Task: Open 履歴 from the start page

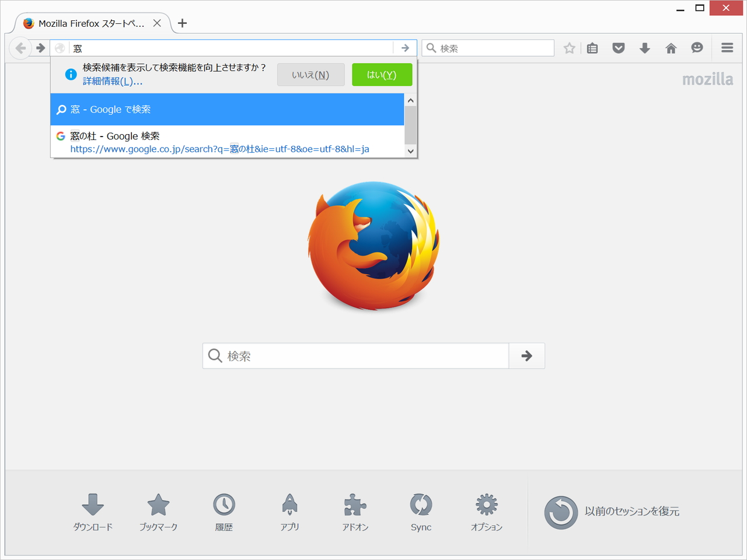Action: (224, 512)
